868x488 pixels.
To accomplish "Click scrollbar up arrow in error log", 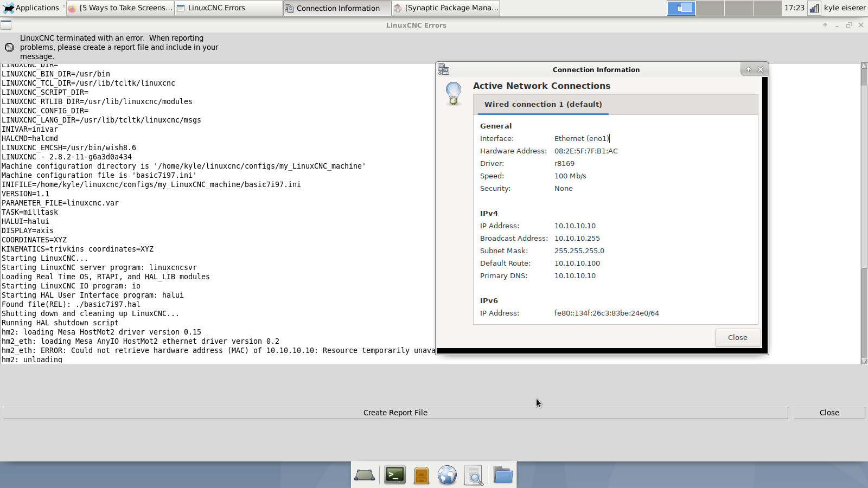I will 864,66.
